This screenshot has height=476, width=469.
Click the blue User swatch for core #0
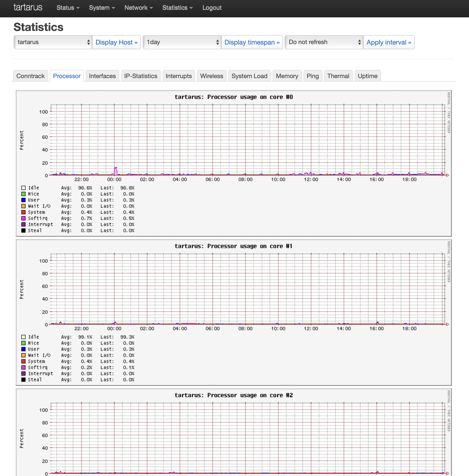pyautogui.click(x=23, y=200)
